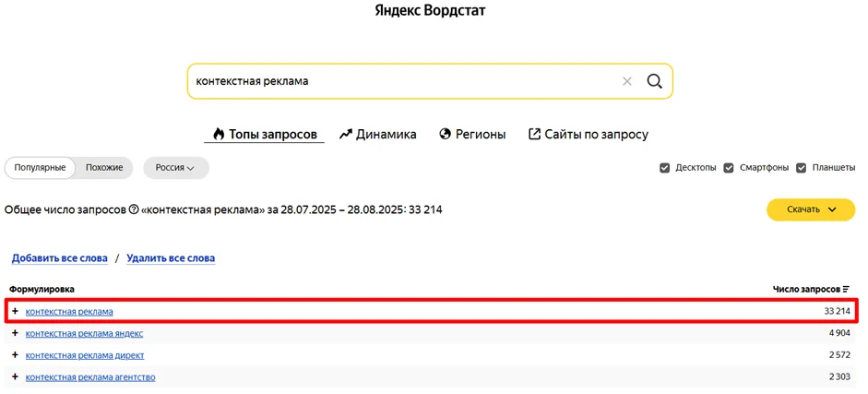Click the Формулировка column header
The width and height of the screenshot is (868, 394).
tap(42, 290)
